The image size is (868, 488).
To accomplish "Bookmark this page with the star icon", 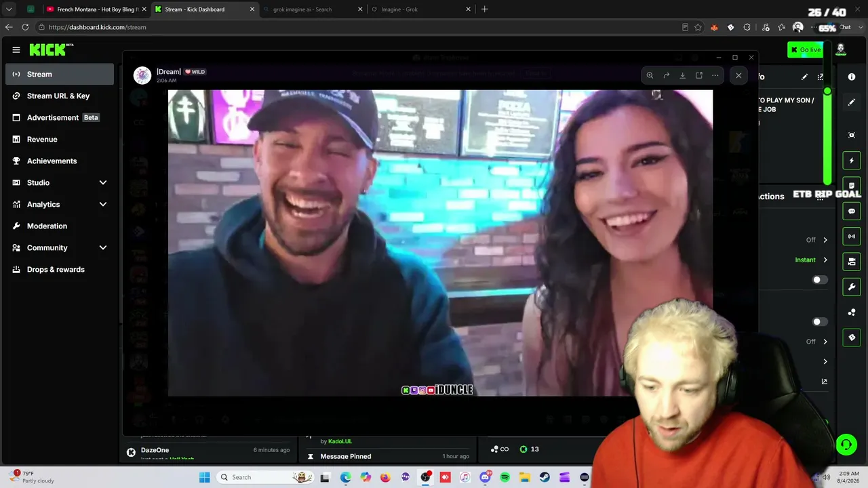I will tap(698, 27).
